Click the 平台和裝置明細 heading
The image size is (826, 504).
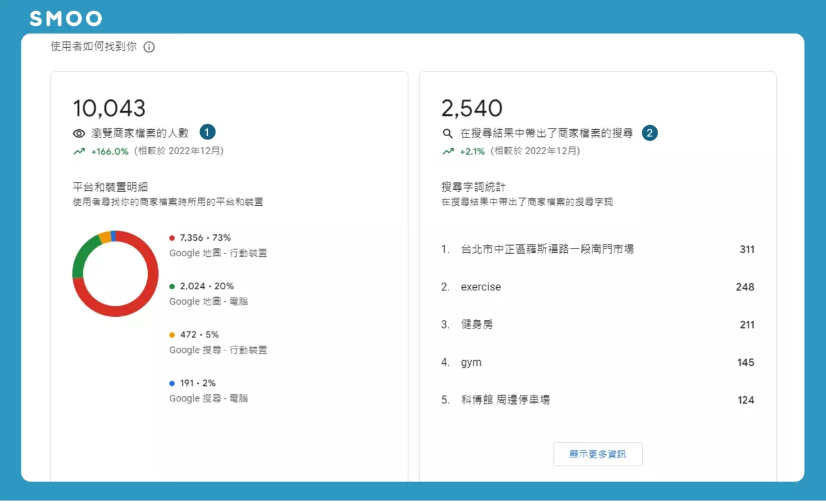coord(110,187)
